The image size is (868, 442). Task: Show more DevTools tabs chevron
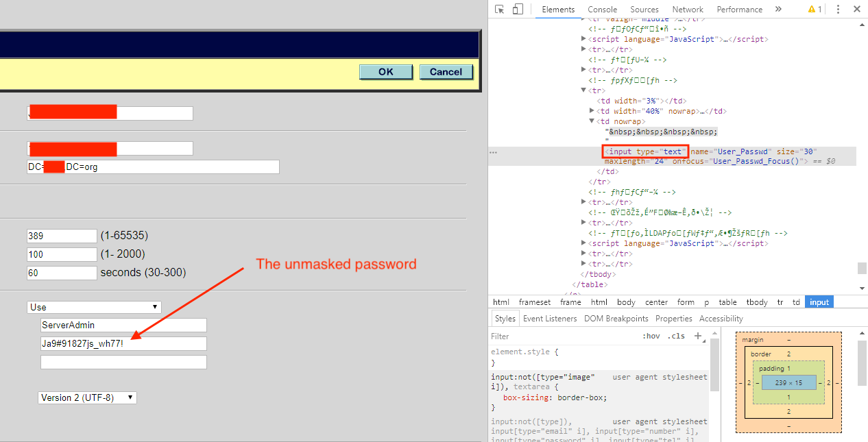coord(778,10)
